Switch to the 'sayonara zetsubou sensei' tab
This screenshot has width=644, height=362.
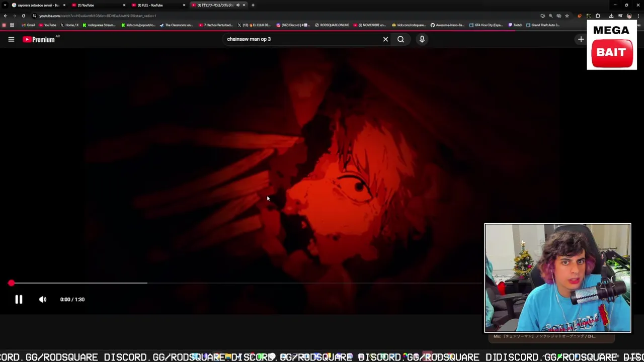38,5
